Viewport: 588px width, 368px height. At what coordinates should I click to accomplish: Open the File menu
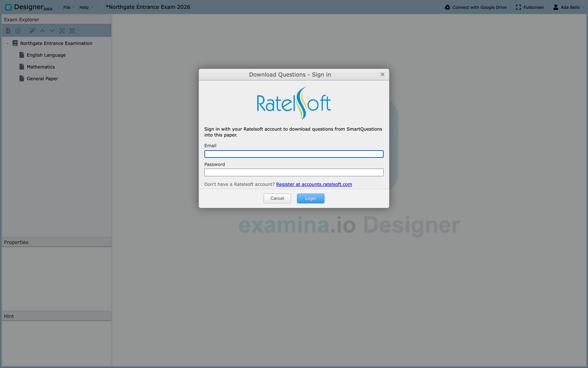click(69, 7)
